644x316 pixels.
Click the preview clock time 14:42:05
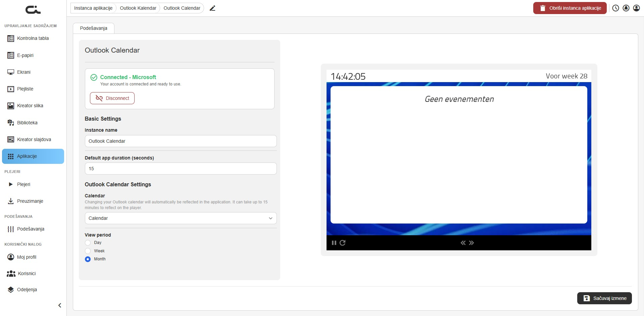click(348, 76)
